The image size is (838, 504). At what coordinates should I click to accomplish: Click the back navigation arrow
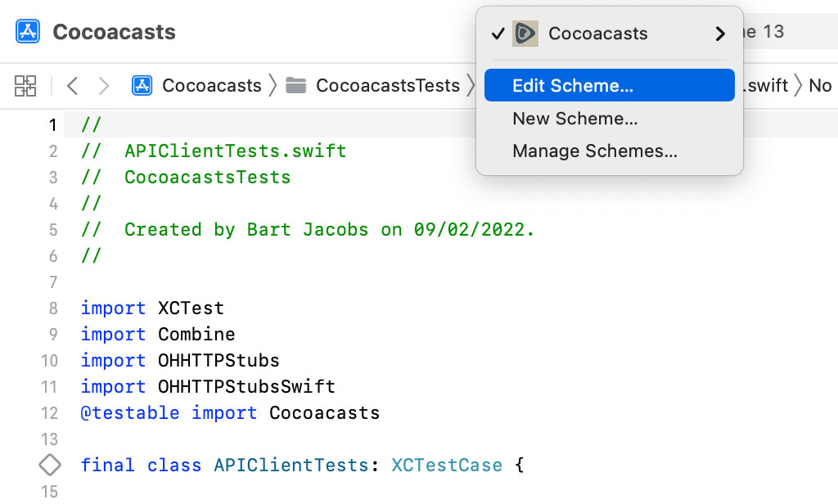[70, 85]
